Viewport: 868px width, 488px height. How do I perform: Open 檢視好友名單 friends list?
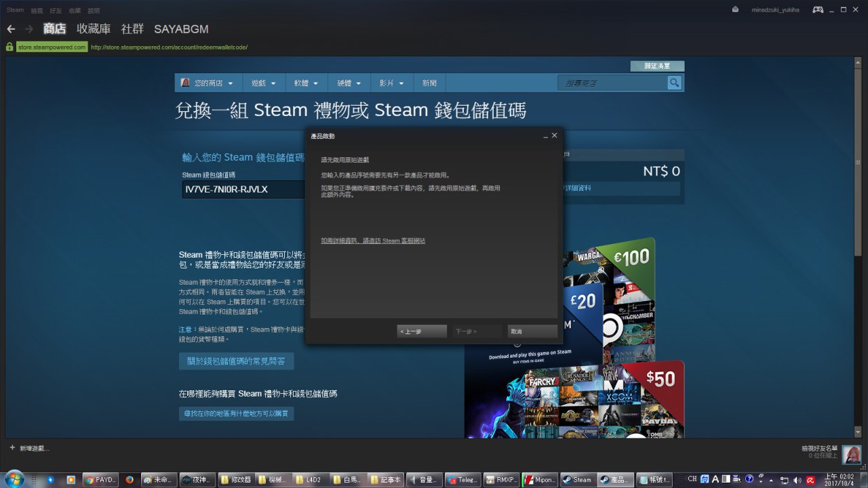[820, 448]
